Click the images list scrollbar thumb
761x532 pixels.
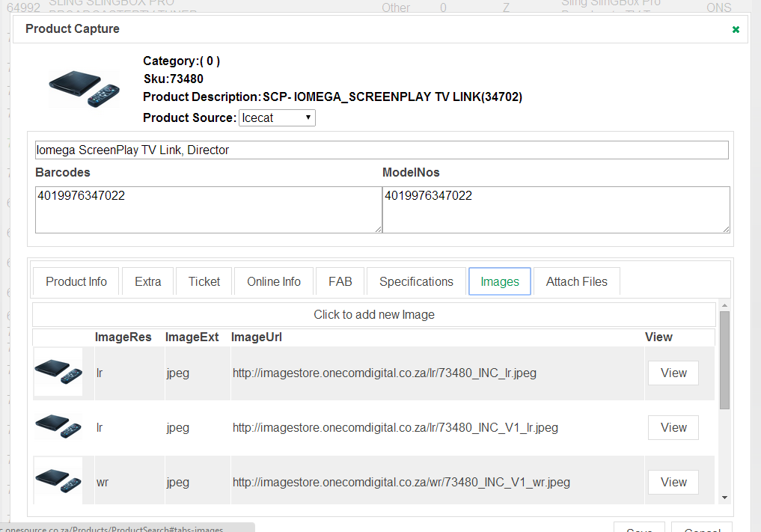pyautogui.click(x=724, y=360)
